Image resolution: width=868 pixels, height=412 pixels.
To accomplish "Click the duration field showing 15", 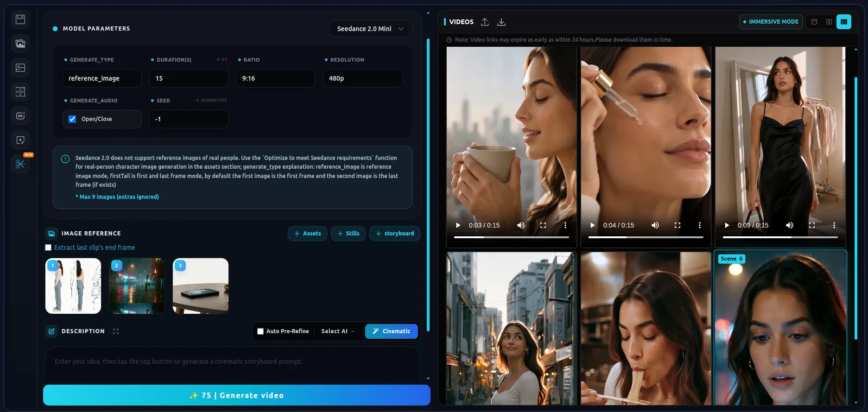I will [x=189, y=78].
